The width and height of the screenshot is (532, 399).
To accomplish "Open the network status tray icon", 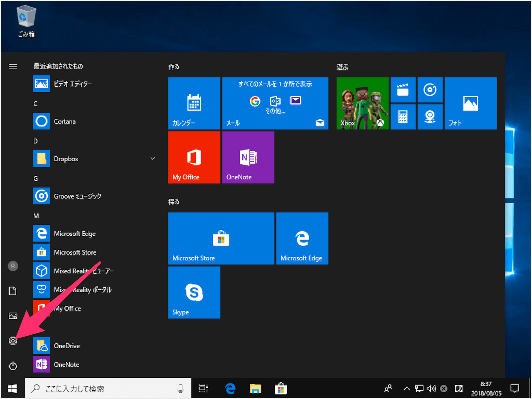I will pos(419,389).
